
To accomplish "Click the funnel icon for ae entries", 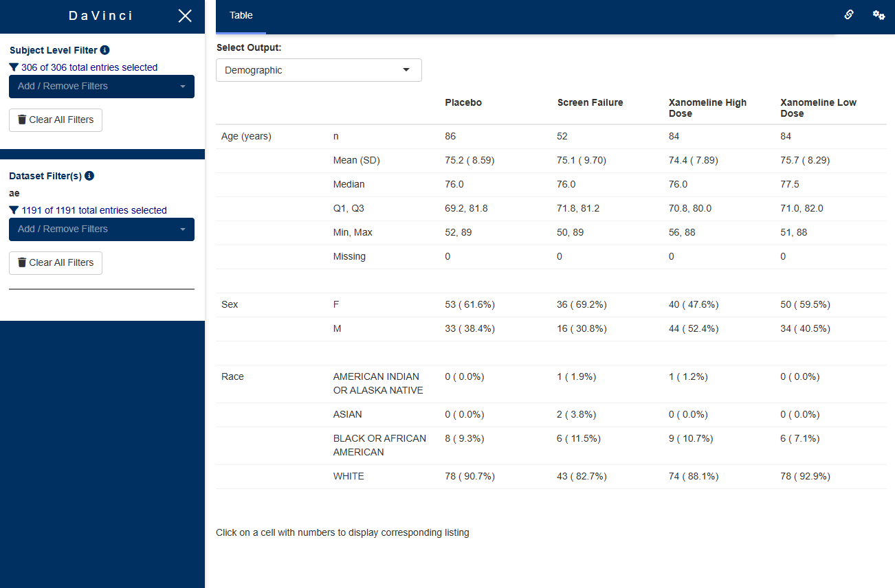I will [x=14, y=210].
